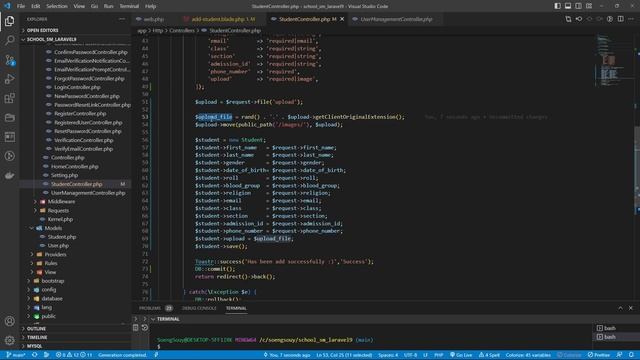640x360 pixels.
Task: Close the terminal panel with X
Action: (x=631, y=308)
